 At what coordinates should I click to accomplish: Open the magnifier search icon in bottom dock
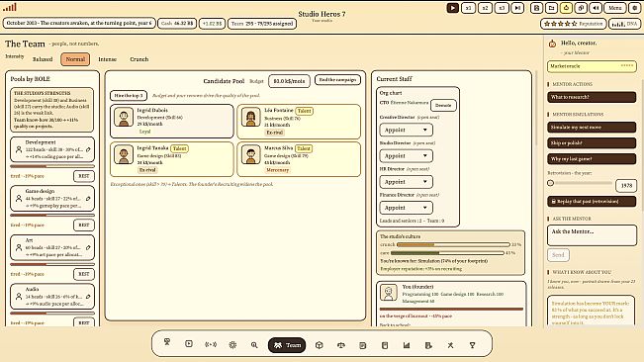pyautogui.click(x=254, y=345)
